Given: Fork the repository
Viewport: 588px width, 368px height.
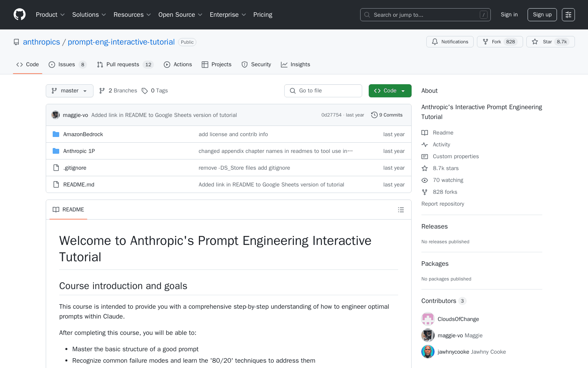Looking at the screenshot, I should click(x=500, y=41).
